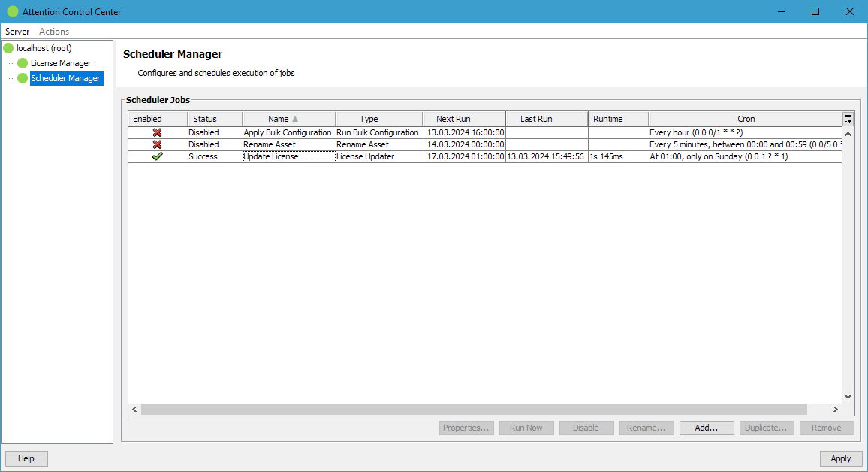
Task: Click the 13.03.2024 15:49:56 last run cell
Action: click(x=547, y=157)
